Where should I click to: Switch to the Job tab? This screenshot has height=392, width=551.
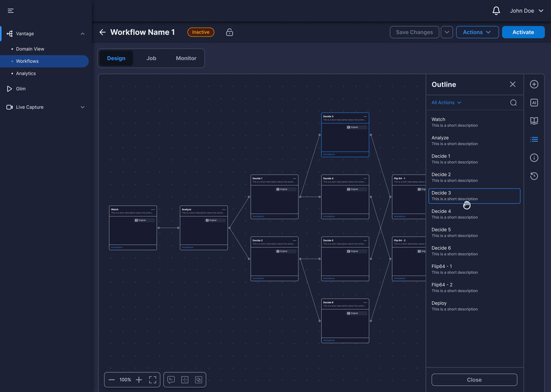tap(151, 59)
